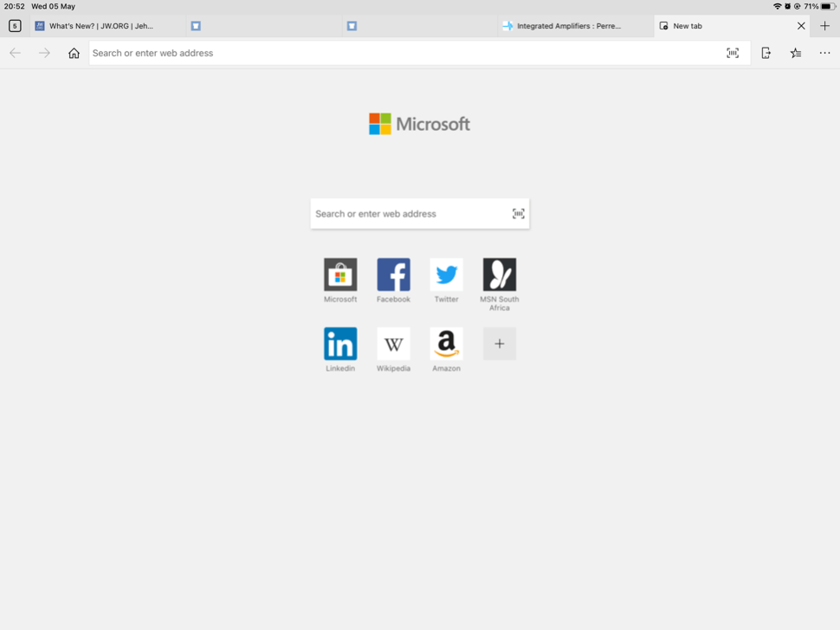
Task: Open the Twitter shortcut tile
Action: [446, 275]
